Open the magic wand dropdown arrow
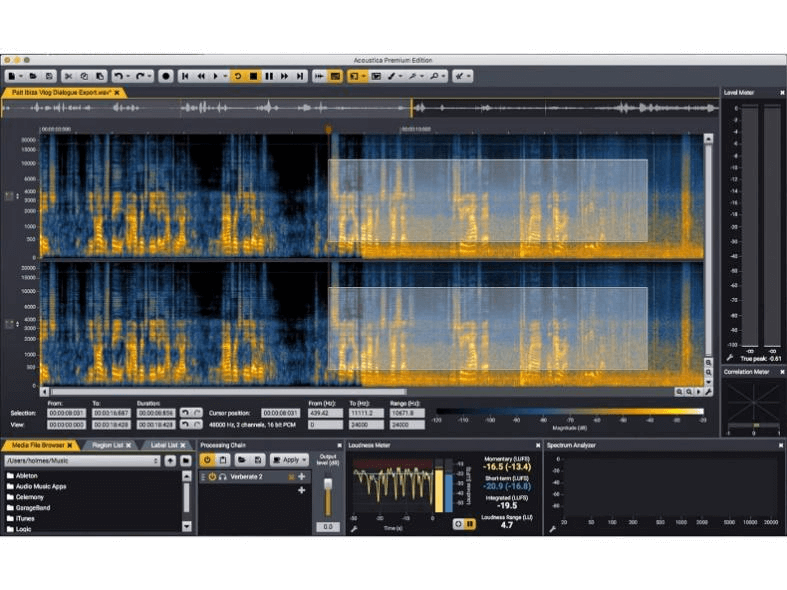 422,76
